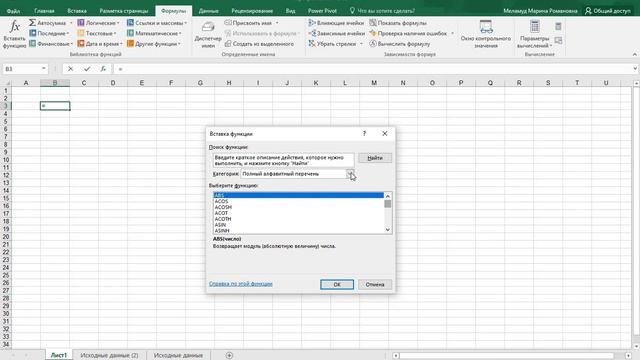Select column D header
This screenshot has width=640, height=360.
[113, 83]
